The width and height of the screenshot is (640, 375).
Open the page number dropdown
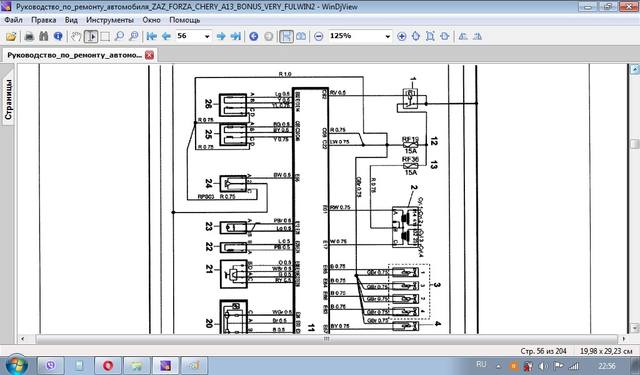(x=207, y=36)
